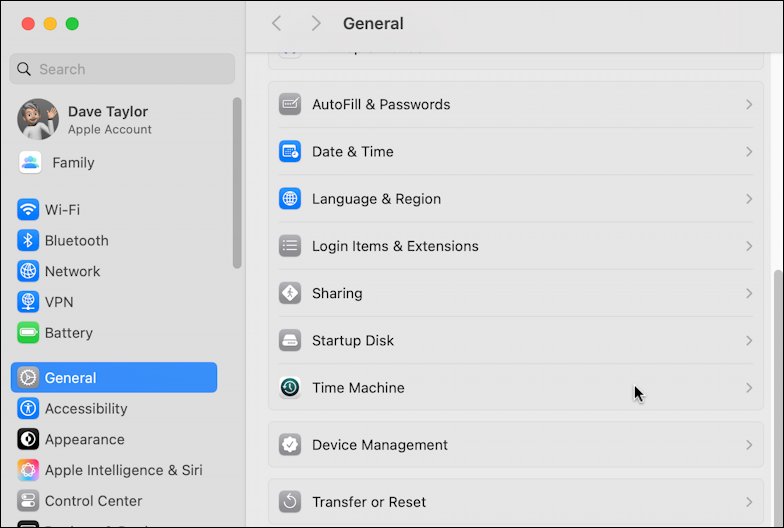
Task: Open the Sharing settings row
Action: [516, 293]
